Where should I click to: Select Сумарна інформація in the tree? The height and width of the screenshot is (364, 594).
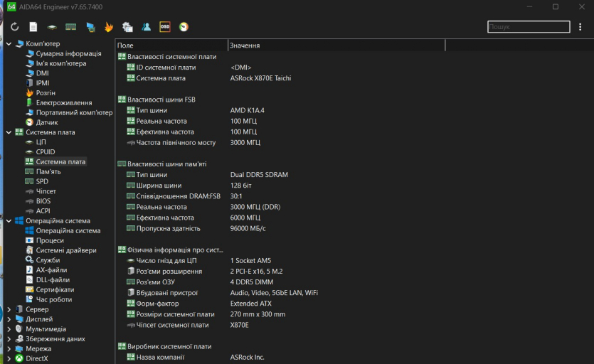coord(68,54)
